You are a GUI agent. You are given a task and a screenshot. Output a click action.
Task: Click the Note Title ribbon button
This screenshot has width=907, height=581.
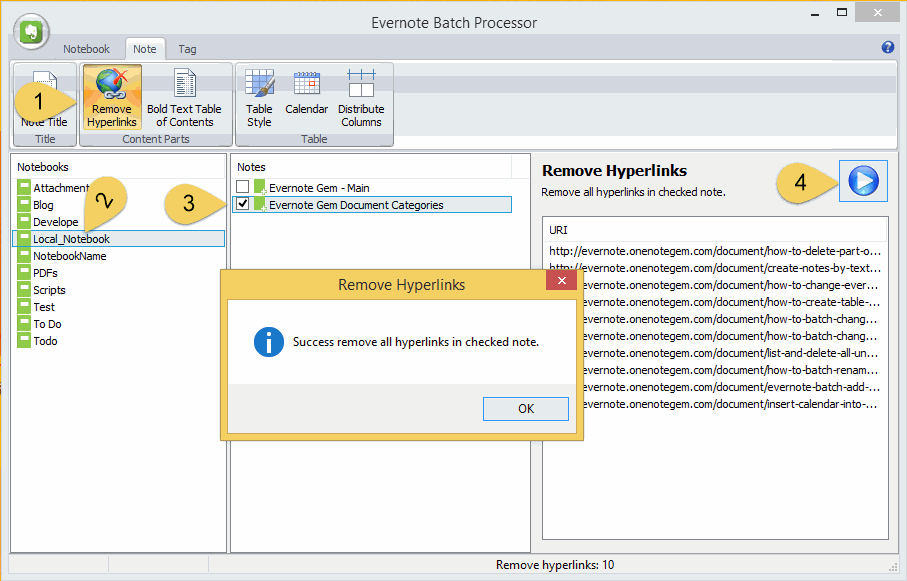[45, 97]
